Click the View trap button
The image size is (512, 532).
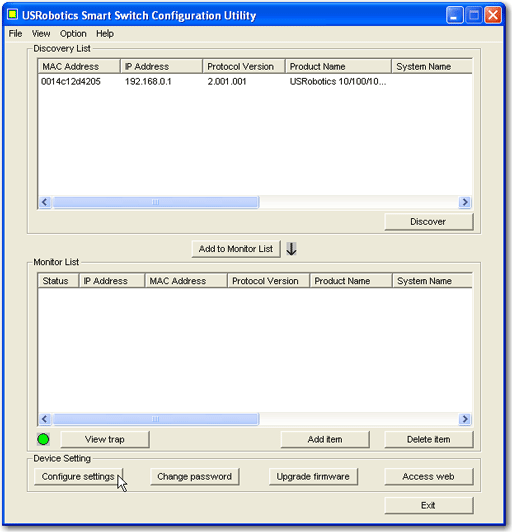(105, 439)
